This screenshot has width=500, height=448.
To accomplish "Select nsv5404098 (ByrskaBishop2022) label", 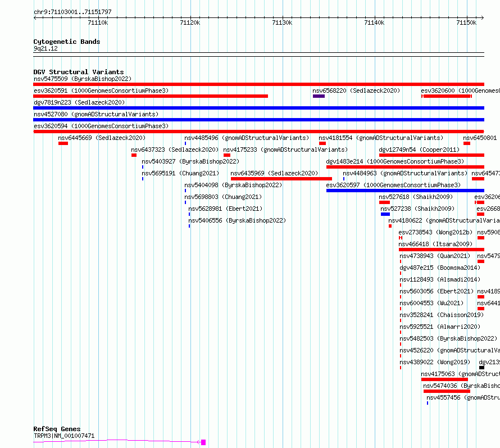I will coord(233,185).
